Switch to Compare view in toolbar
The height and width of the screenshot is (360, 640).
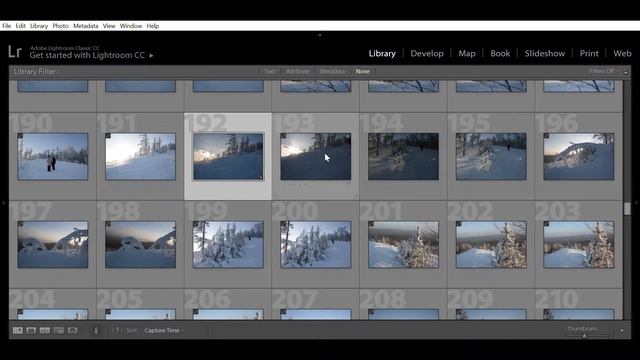tap(45, 331)
